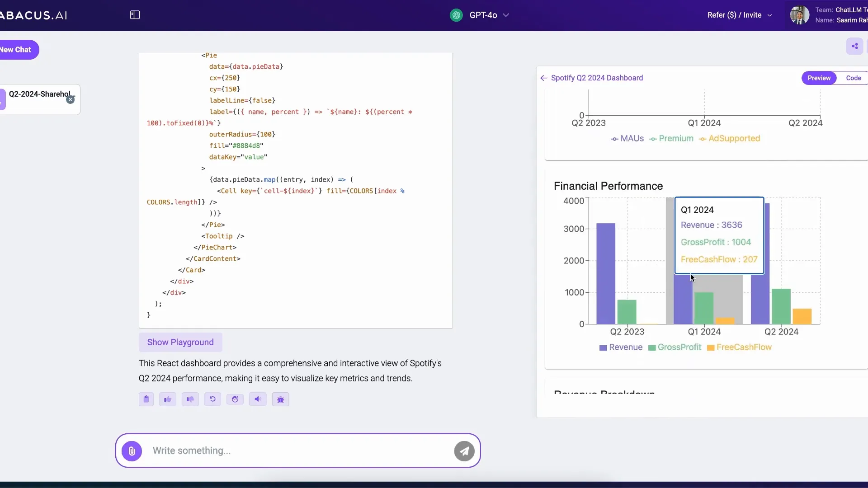Click the Q2 2024 FreeCashFlow bar
This screenshot has width=868, height=488.
(x=802, y=316)
